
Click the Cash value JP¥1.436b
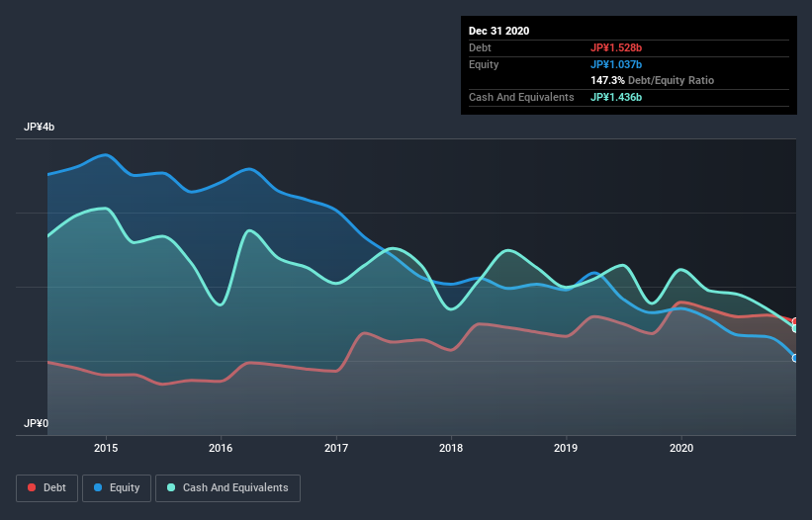coord(616,97)
